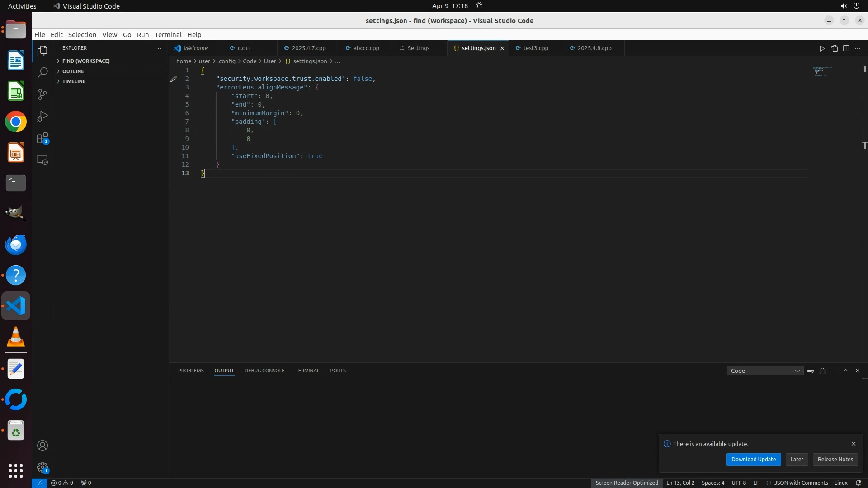This screenshot has width=868, height=488.
Task: Click the Run Code play icon
Action: point(822,48)
